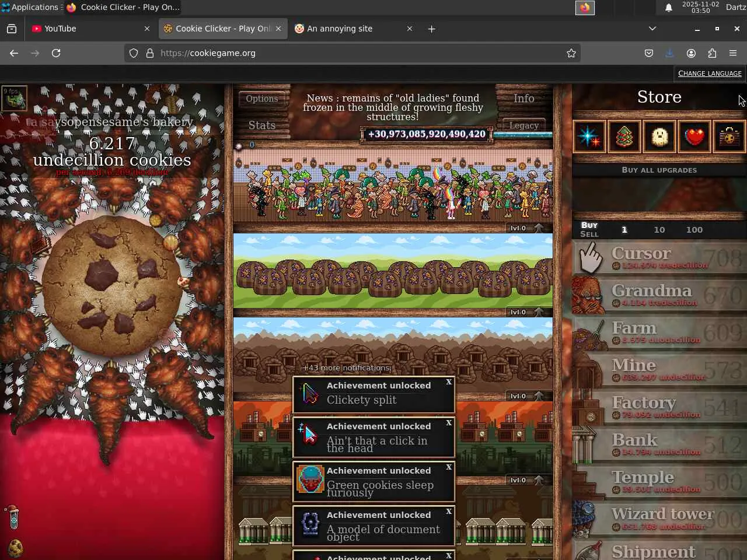747x560 pixels.
Task: Level up the mine row with its arrow
Action: [539, 396]
